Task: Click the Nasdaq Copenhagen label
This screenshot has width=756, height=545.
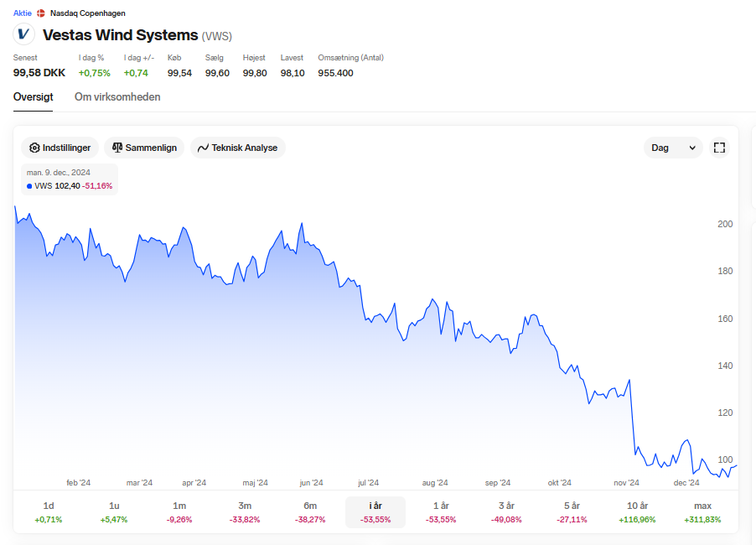Action: pos(88,13)
